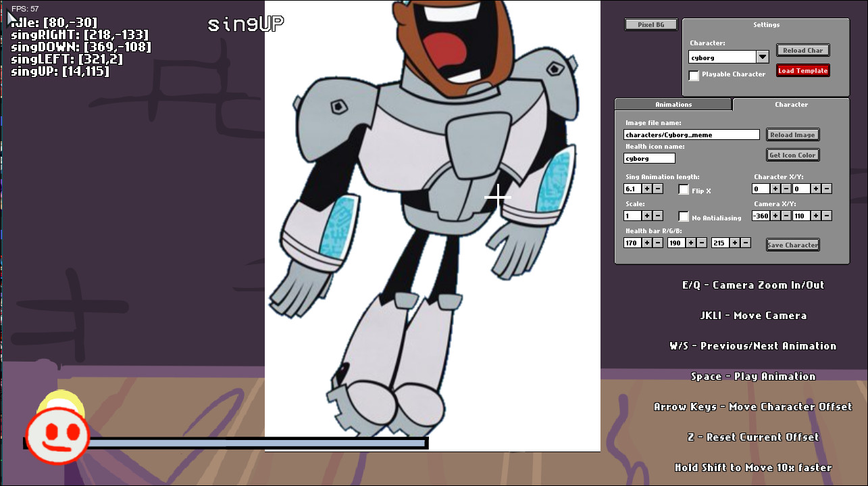This screenshot has width=868, height=486.
Task: Save with the Save Character button
Action: 793,245
